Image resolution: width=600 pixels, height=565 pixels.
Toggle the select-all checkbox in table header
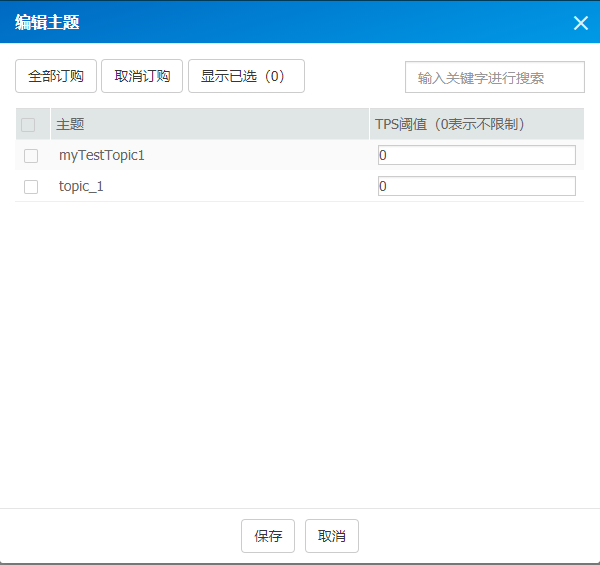28,125
